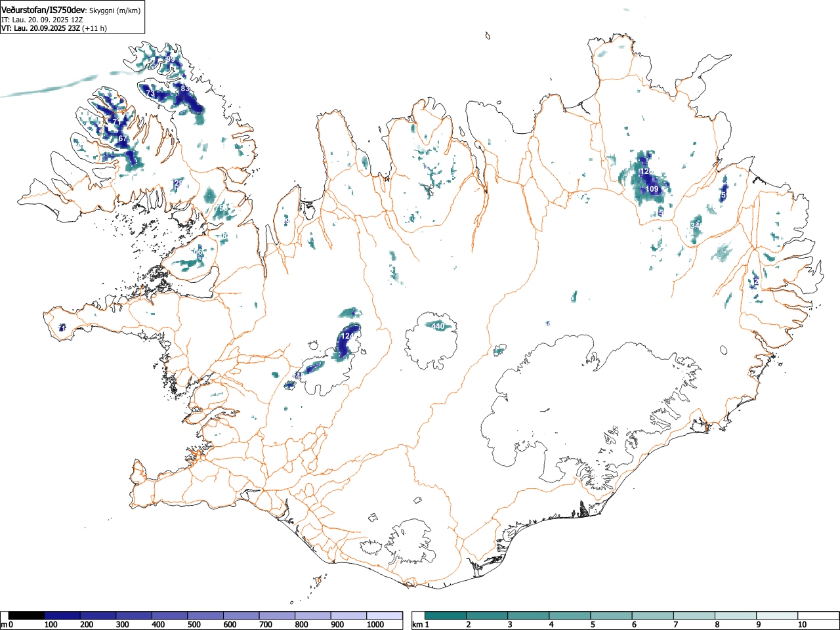This screenshot has width=840, height=630.
Task: Pick the 900–1000 m lavender legend swatch
Action: coord(348,616)
